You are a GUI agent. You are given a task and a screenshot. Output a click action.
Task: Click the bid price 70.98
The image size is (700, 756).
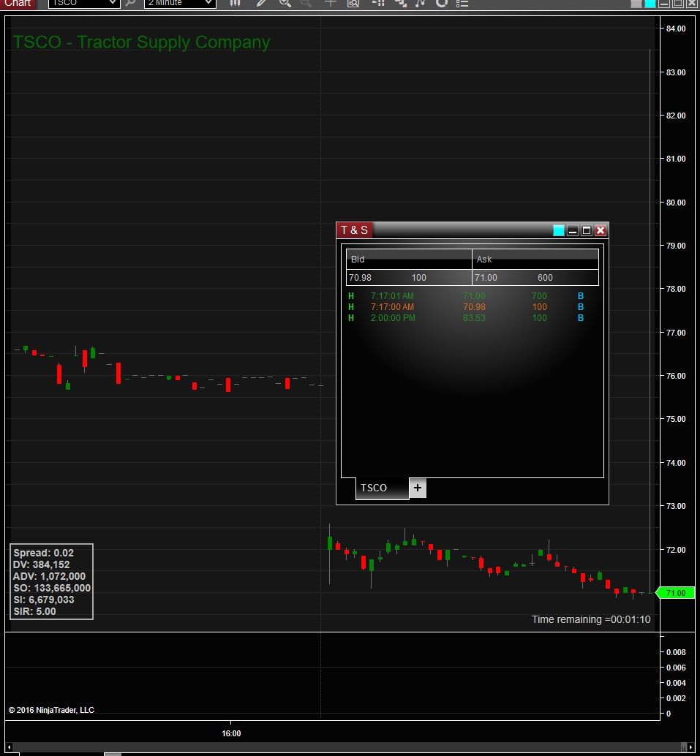pos(360,278)
